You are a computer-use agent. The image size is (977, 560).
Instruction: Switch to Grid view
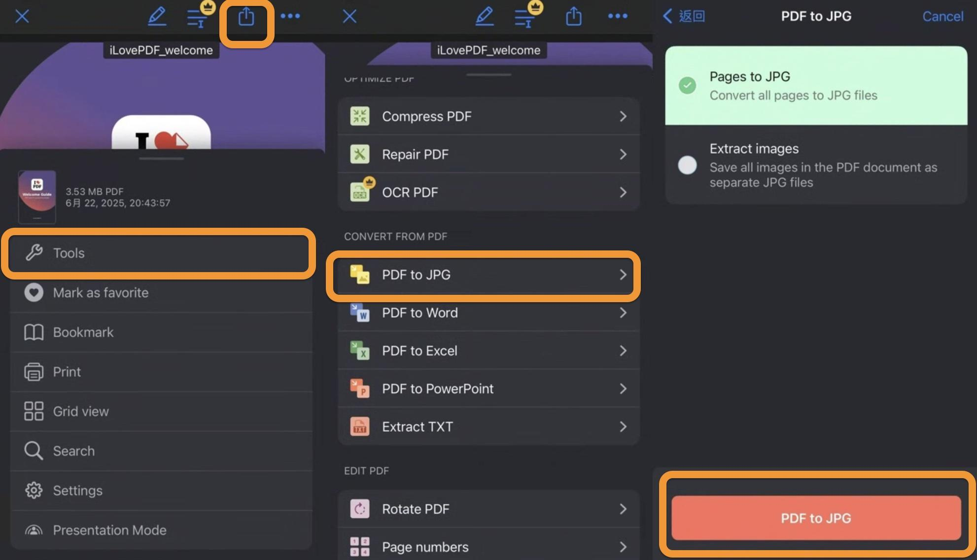coord(161,412)
